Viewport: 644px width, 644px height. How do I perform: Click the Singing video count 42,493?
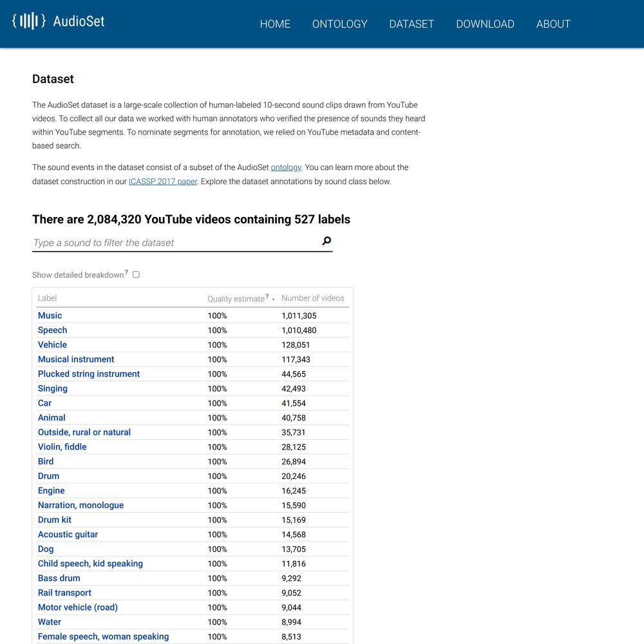coord(294,388)
